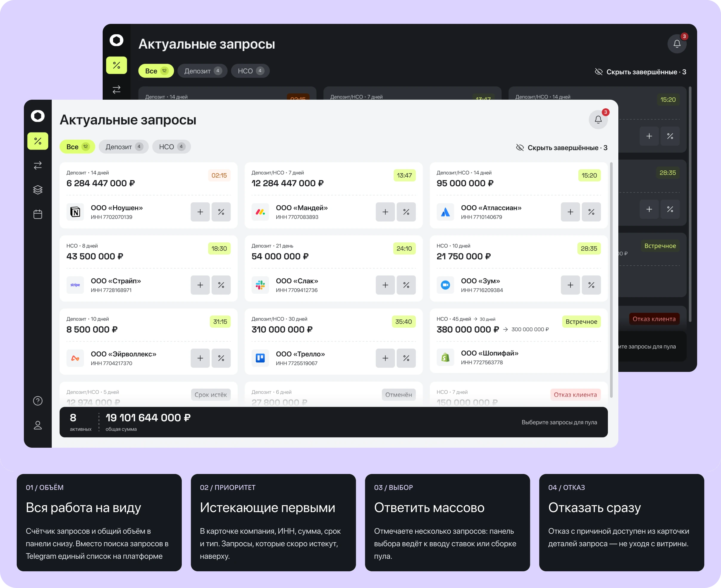Add ООО «Ноушен» request to pool
This screenshot has width=721, height=588.
(x=200, y=212)
